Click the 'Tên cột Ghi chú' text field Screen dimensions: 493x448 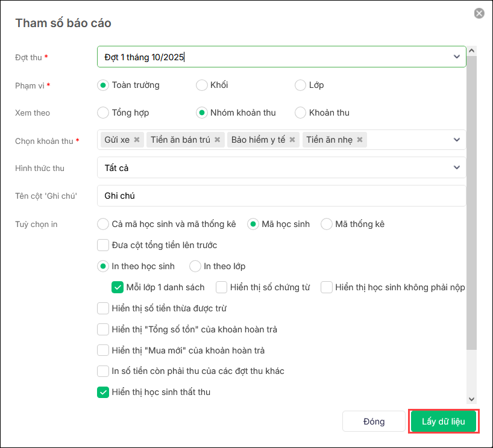coord(281,196)
